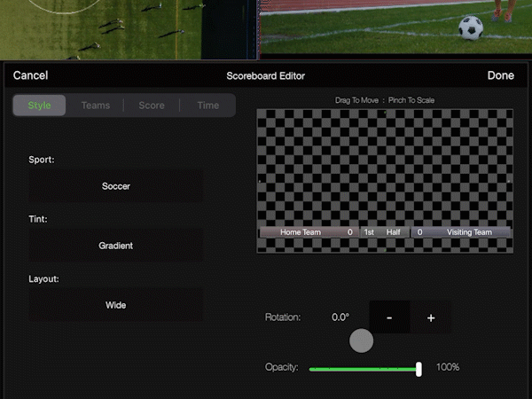532x399 pixels.
Task: Expand the Tint selector showing Gradient
Action: coord(116,246)
